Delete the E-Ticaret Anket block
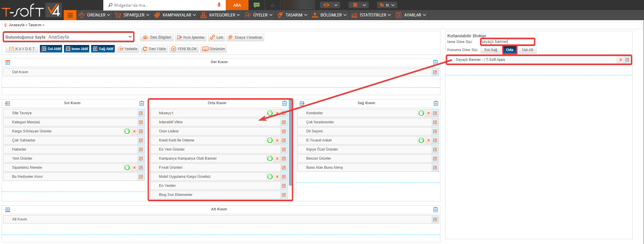Viewport: 644px width, 244px height. pyautogui.click(x=428, y=140)
